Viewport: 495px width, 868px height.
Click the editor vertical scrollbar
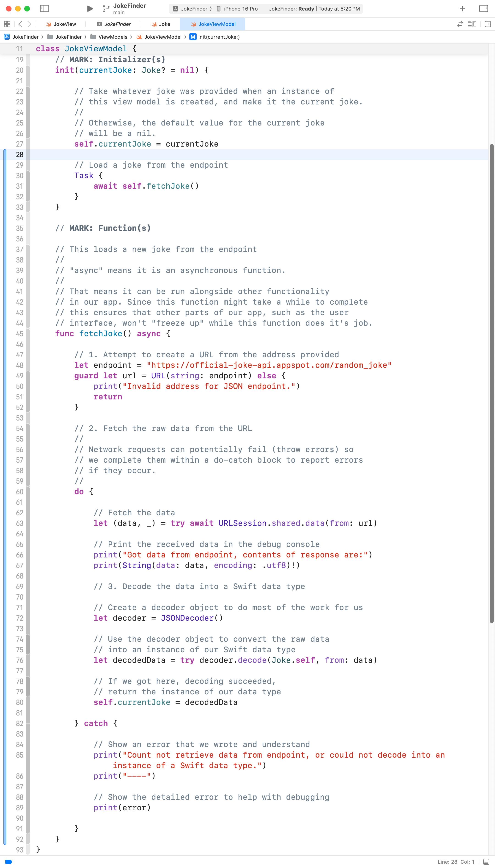491,384
